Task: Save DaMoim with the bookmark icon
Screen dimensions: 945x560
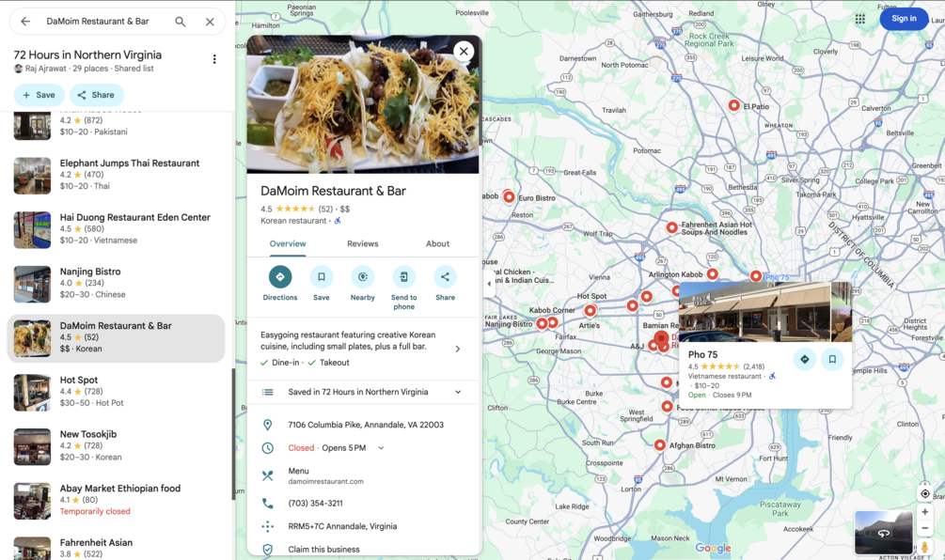Action: (322, 277)
